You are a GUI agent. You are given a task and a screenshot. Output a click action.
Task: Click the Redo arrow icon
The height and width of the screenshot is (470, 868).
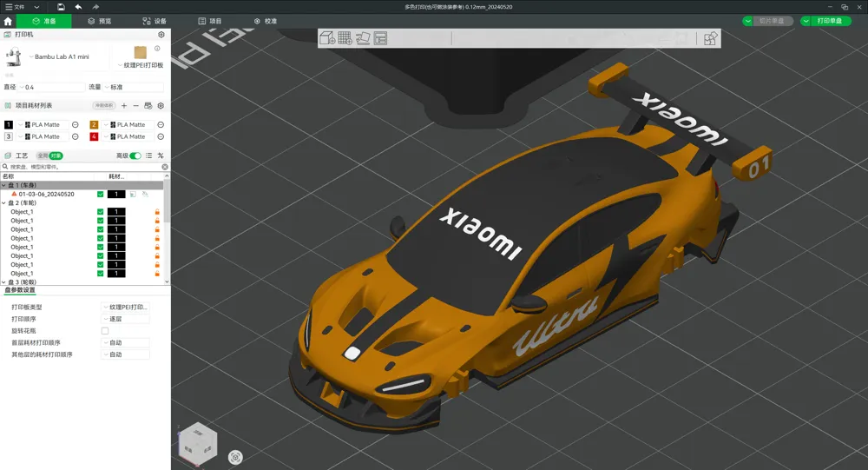[x=95, y=7]
